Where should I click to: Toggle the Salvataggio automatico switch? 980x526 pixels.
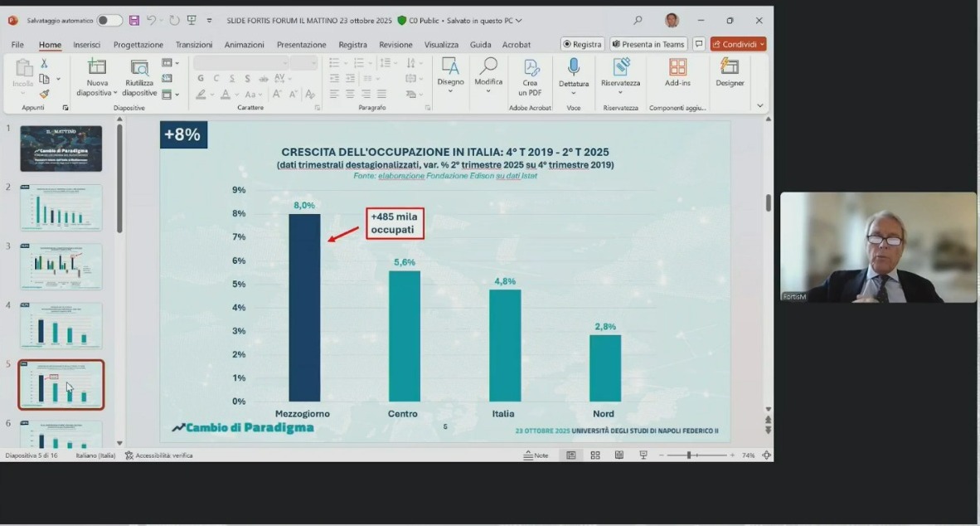point(109,20)
